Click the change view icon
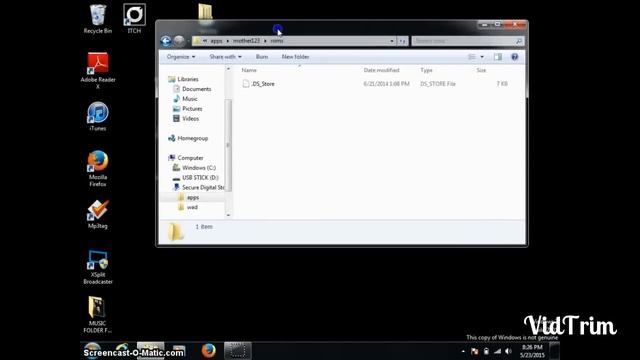Screen dimensions: 640x360 click(x=472, y=57)
